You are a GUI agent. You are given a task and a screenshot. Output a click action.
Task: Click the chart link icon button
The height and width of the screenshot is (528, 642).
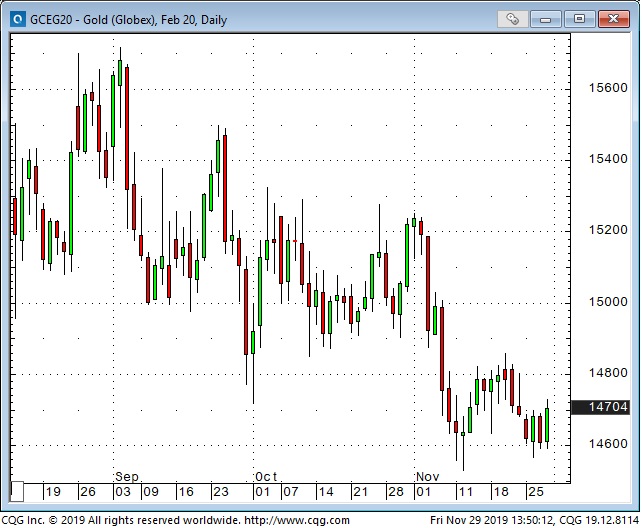coord(512,19)
